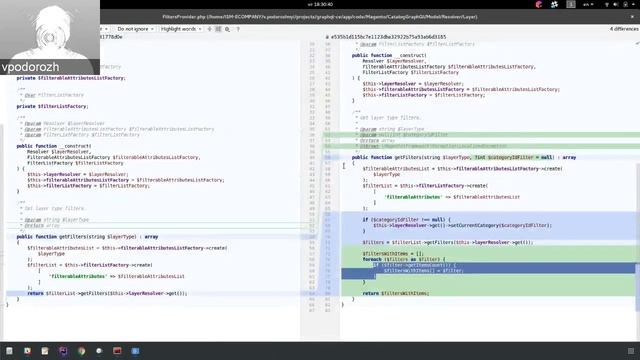Viewport: 640px width, 360px height.
Task: Open the 'en' keyboard layout menu
Action: point(588,4)
